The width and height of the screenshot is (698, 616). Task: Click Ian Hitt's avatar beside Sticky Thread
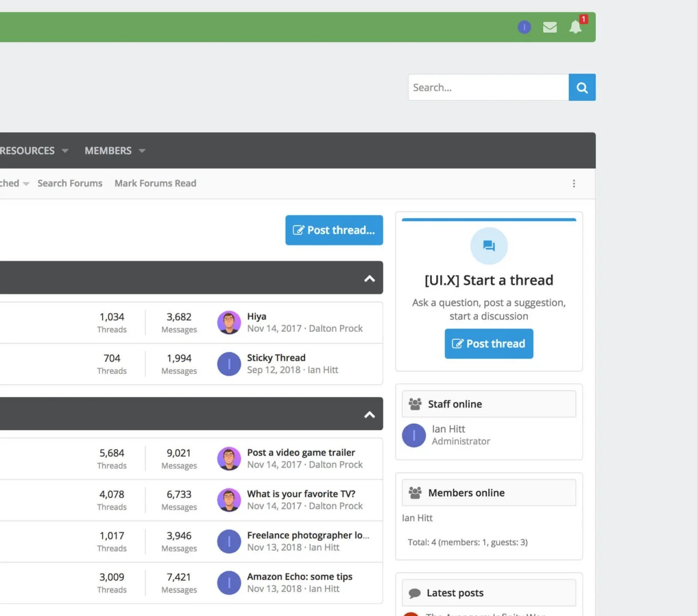click(229, 364)
